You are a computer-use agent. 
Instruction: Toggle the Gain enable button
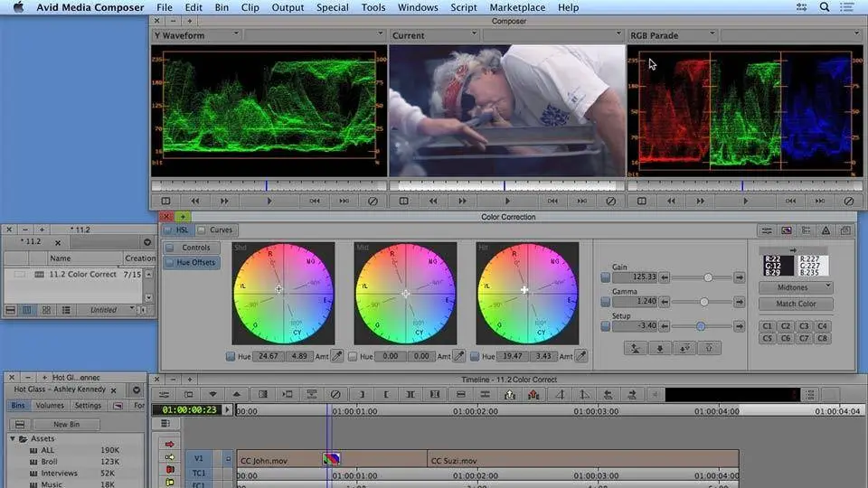(x=605, y=277)
